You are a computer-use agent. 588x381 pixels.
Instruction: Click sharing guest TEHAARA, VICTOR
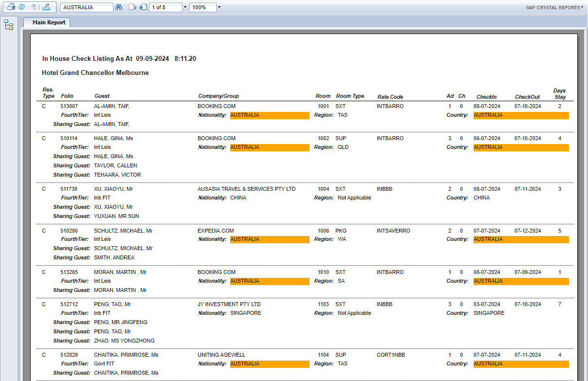point(117,175)
